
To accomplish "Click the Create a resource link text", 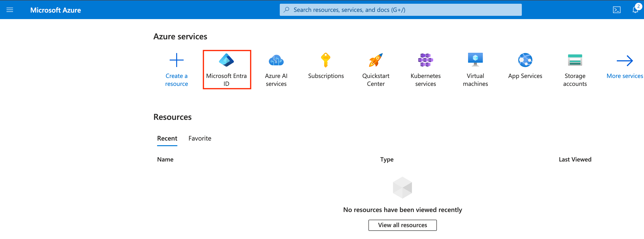I will (176, 80).
